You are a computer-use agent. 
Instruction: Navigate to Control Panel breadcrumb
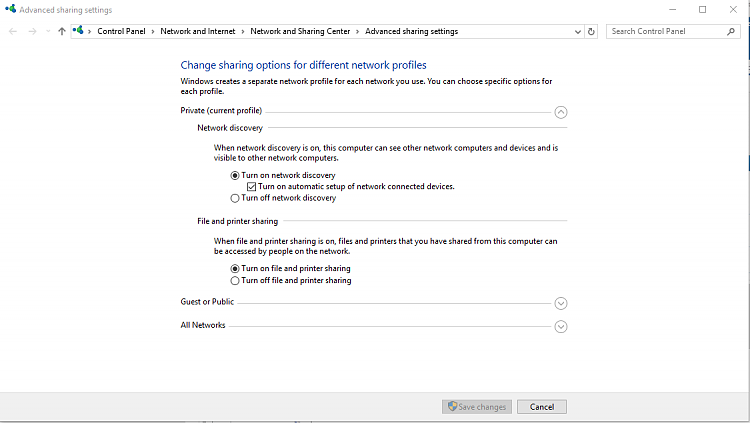click(x=121, y=31)
